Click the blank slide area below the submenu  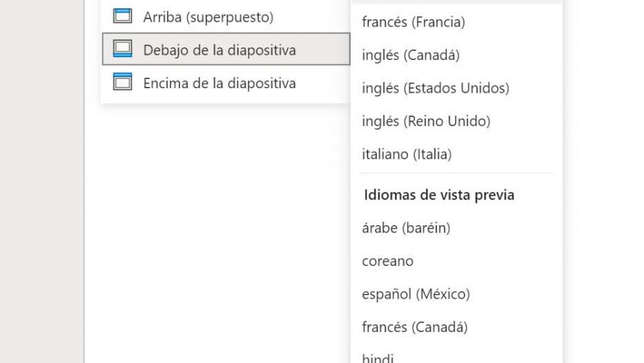tap(218, 230)
